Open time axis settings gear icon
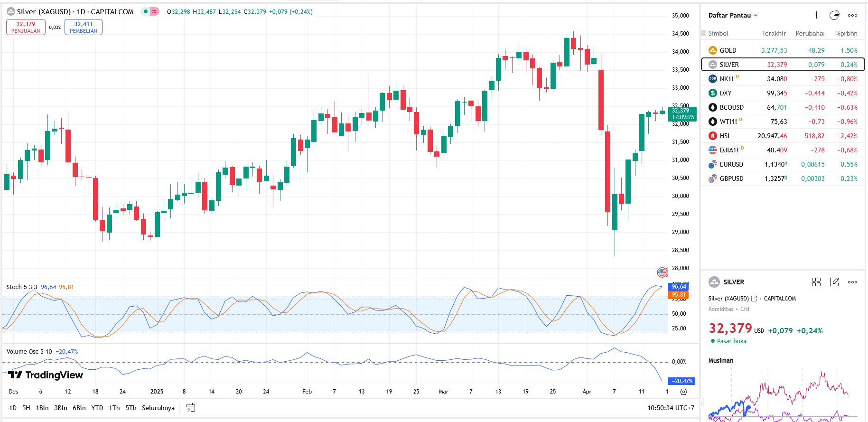The image size is (868, 422). coord(683,392)
